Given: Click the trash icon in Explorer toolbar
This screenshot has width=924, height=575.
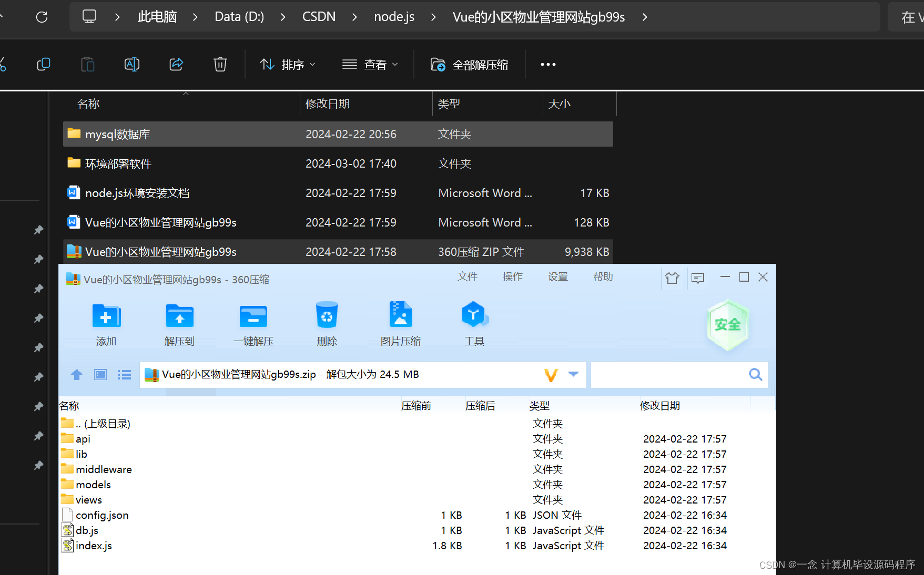Looking at the screenshot, I should [x=220, y=64].
